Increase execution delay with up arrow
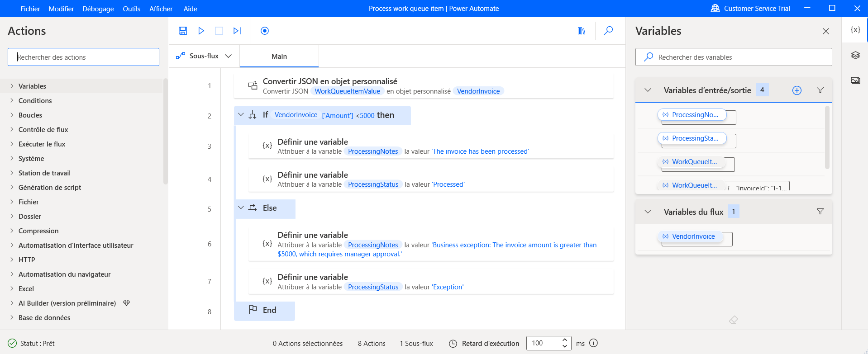868x354 pixels. 565,340
